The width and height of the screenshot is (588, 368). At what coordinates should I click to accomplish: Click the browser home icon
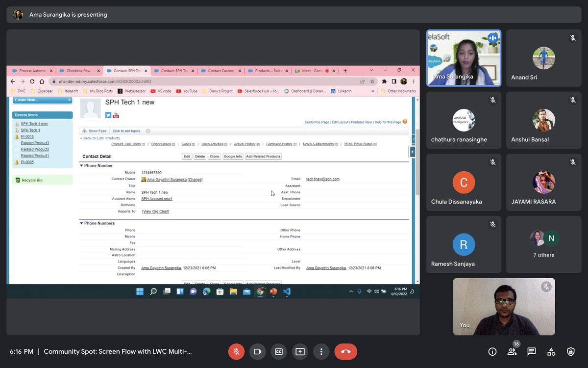[42, 81]
